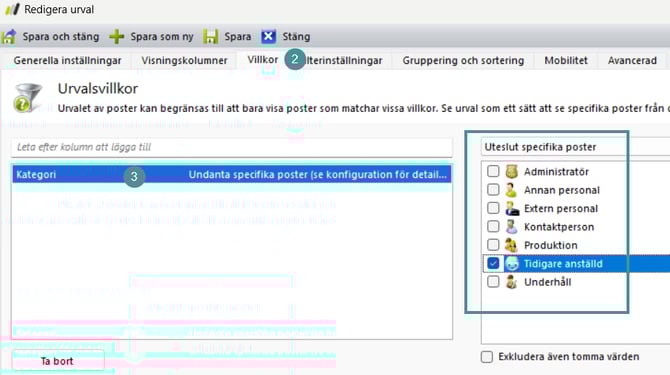Click the Urvalsvillkor funnel icon
This screenshot has width=670, height=375.
[28, 98]
